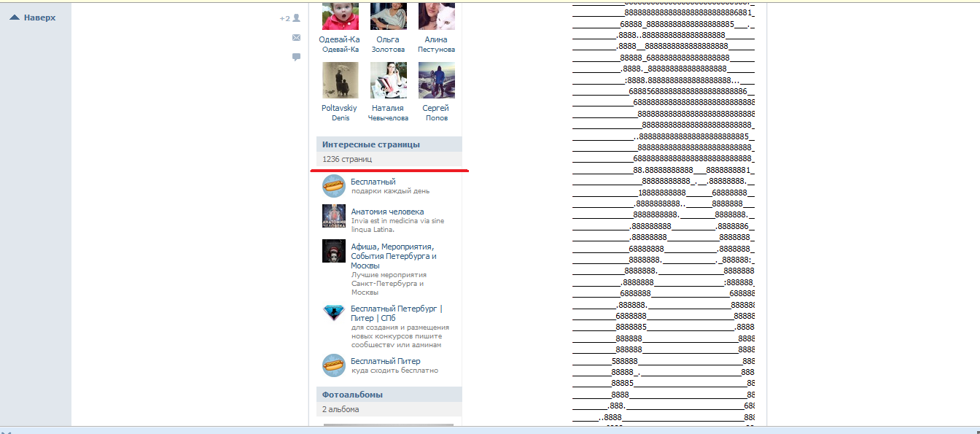Click the 1236 страниц count link
The image size is (980, 434).
pos(347,159)
